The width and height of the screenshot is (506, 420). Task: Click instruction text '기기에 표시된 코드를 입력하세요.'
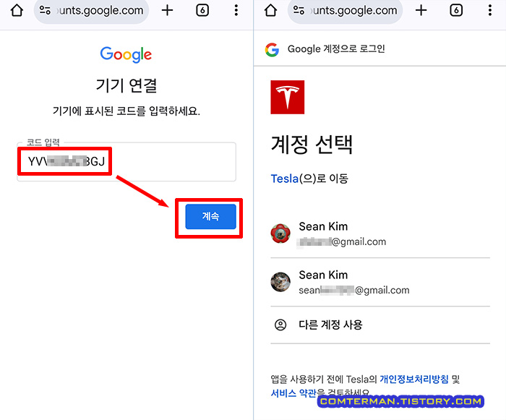click(x=126, y=111)
